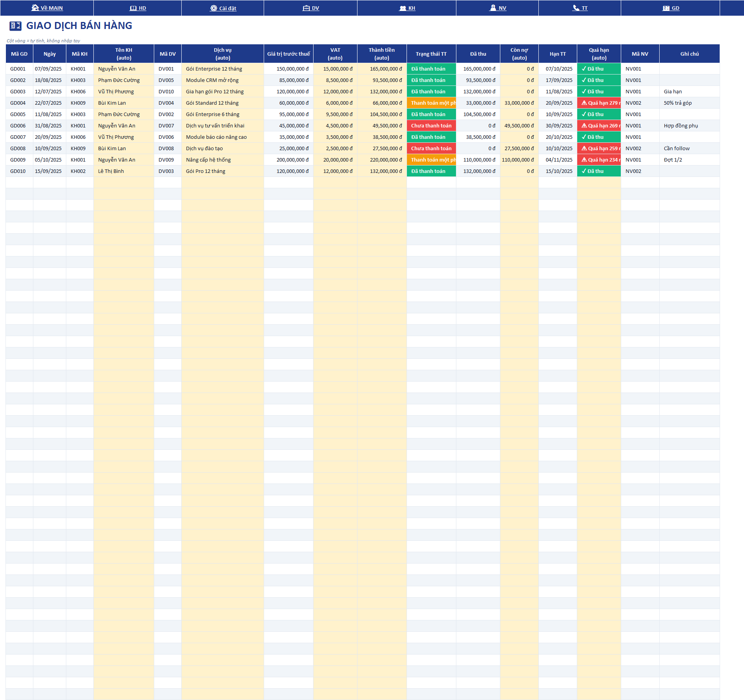Image resolution: width=744 pixels, height=700 pixels.
Task: Select GD001 Đã thanh toán status
Action: point(431,69)
